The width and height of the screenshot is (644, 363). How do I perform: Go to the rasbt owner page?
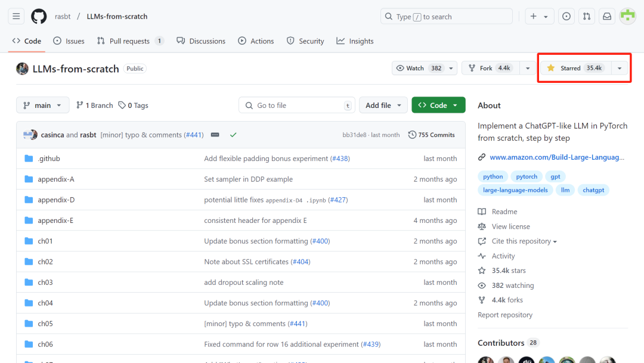pos(63,17)
